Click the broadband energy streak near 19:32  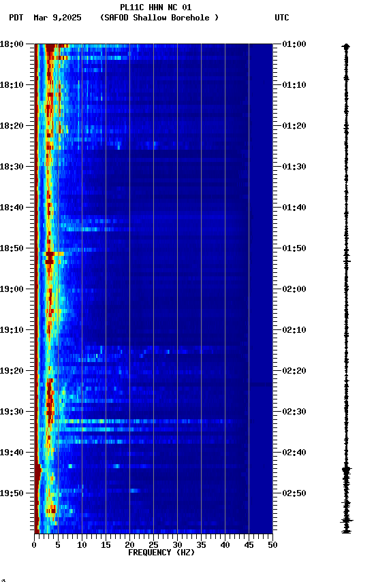click(146, 421)
